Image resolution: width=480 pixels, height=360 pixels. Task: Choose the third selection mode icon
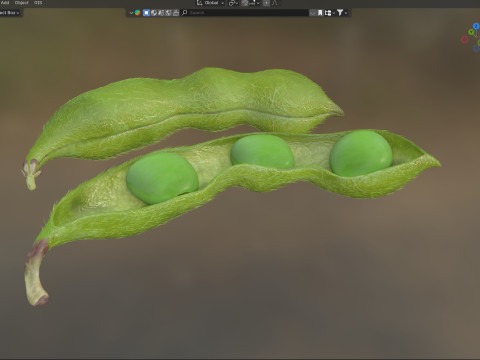(x=161, y=13)
